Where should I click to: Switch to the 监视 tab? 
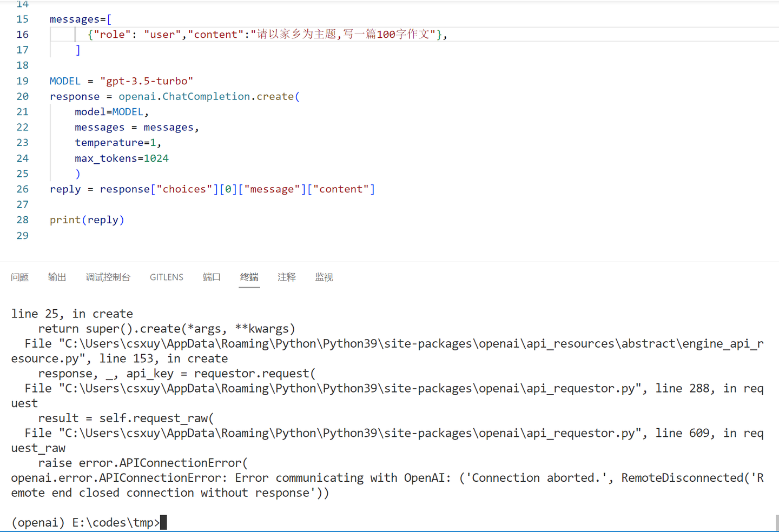pos(324,277)
